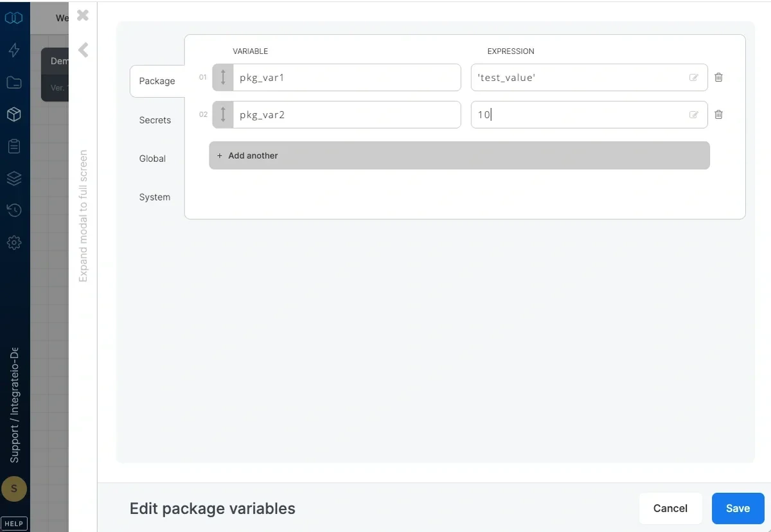This screenshot has height=532, width=771.
Task: Open the package cube icon in sidebar
Action: pyautogui.click(x=14, y=114)
